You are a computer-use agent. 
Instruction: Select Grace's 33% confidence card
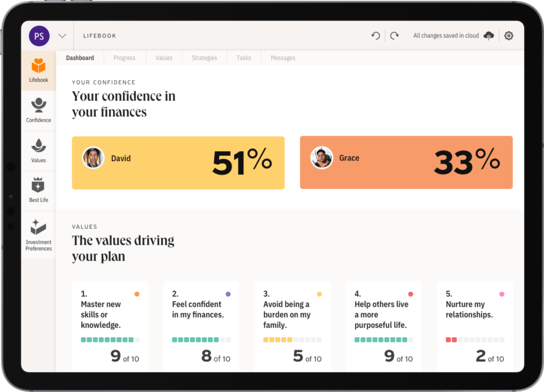(406, 163)
